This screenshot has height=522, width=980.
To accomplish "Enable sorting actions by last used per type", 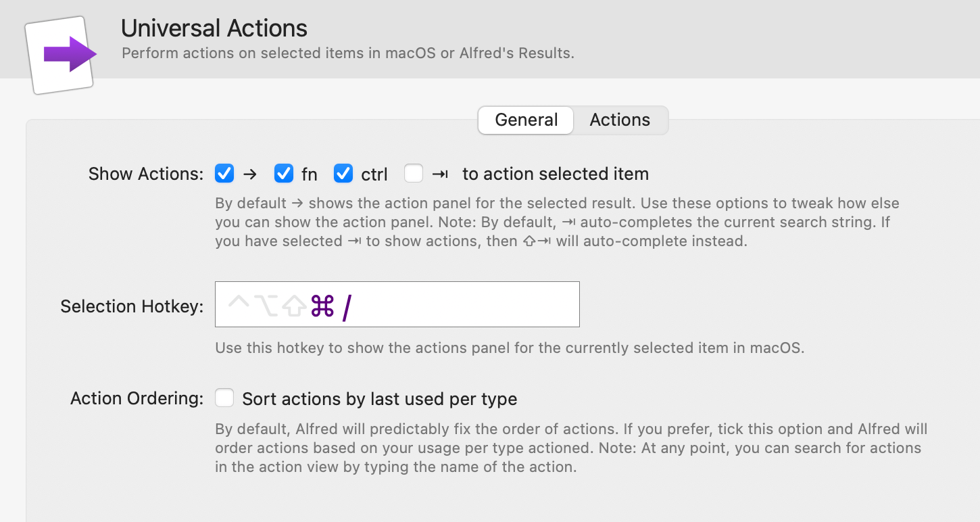I will [x=224, y=398].
